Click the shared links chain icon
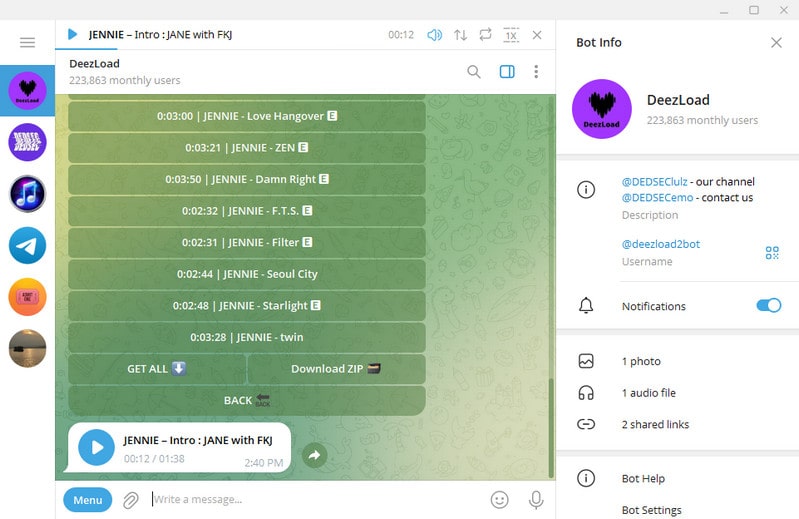Image resolution: width=799 pixels, height=519 pixels. [586, 424]
